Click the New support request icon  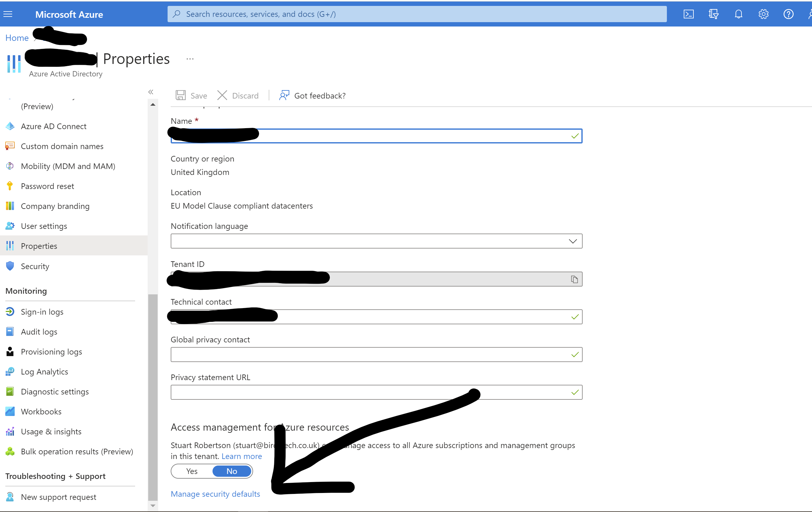10,497
